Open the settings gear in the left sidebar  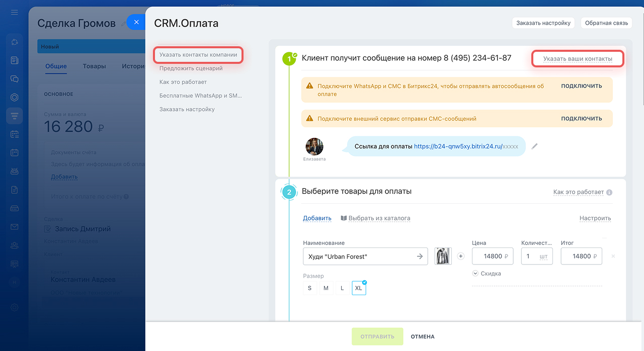click(14, 307)
